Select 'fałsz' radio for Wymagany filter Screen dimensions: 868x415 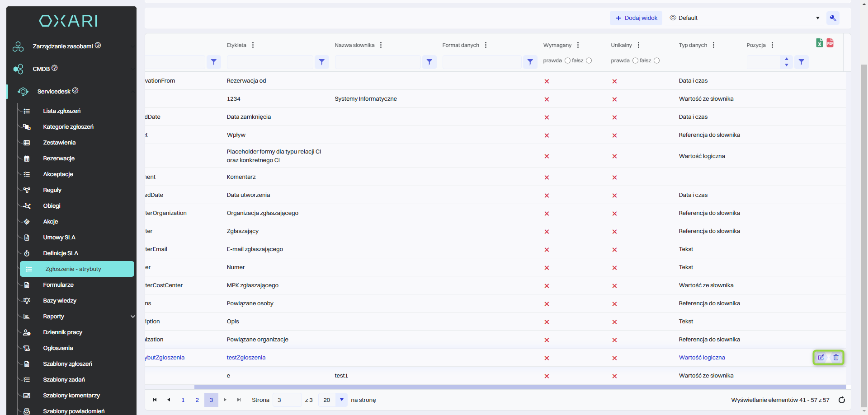coord(589,61)
